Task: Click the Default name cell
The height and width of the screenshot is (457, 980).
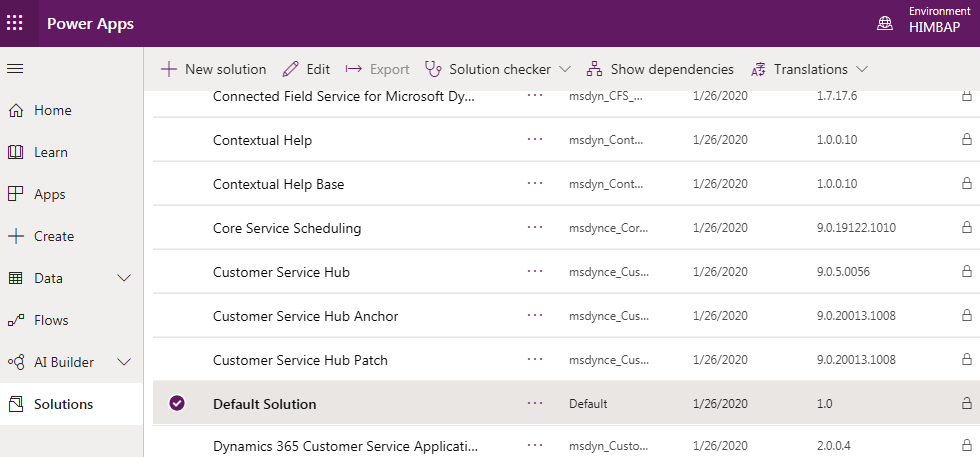Action: (x=588, y=404)
